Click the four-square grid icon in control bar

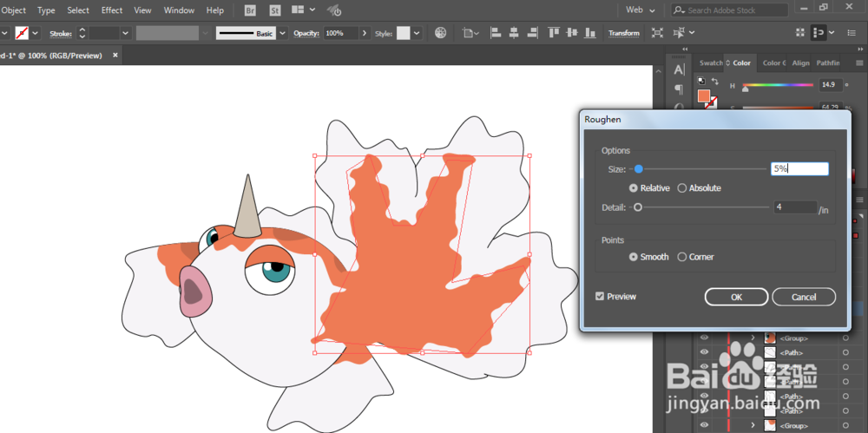[799, 33]
